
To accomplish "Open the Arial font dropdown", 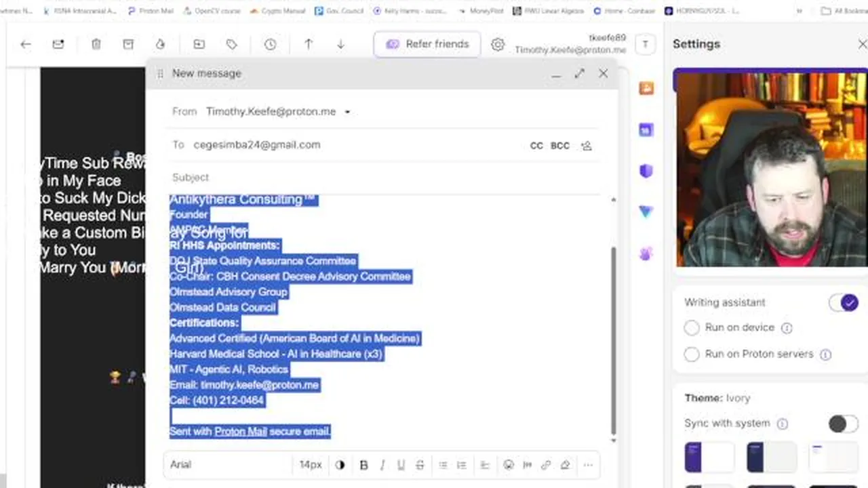I will 227,465.
